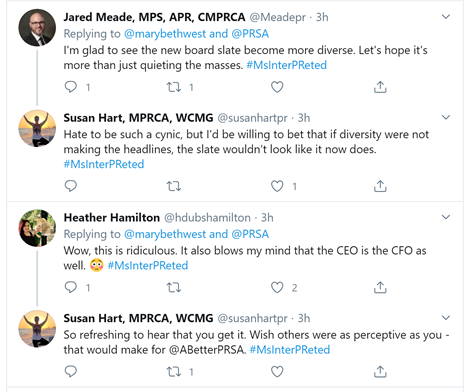This screenshot has width=464, height=392.
Task: Retweet Jared Meade's board slate tweet
Action: click(x=174, y=87)
